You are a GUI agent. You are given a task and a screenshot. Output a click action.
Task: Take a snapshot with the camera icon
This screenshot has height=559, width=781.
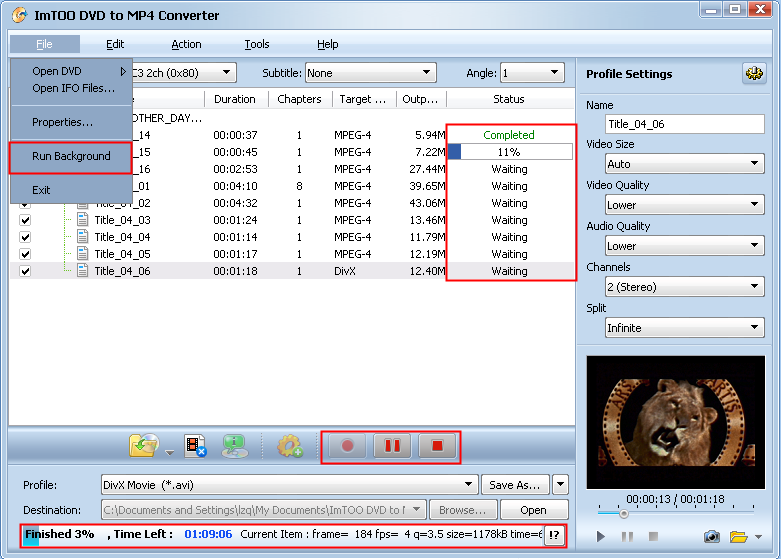[712, 537]
